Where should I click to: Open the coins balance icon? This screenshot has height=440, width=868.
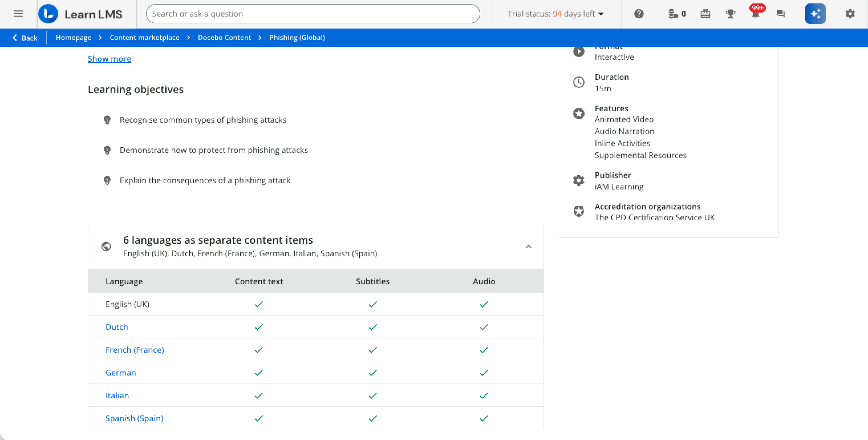click(x=677, y=14)
